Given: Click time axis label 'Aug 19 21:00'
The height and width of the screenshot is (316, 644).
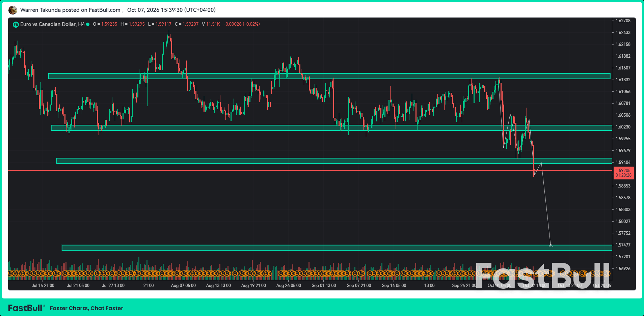Looking at the screenshot, I should [x=253, y=285].
